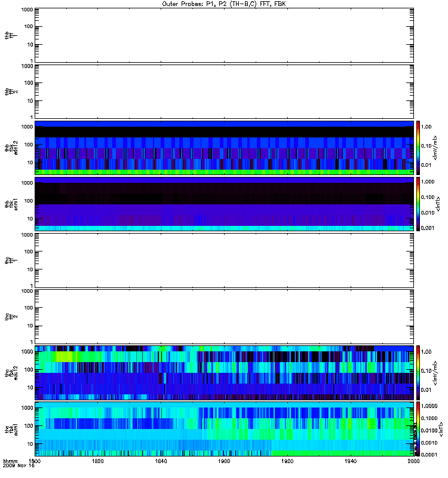Click the '0.001' value on thb scm1 colorbar
Viewport: 448px width, 478px height.
tap(428, 228)
